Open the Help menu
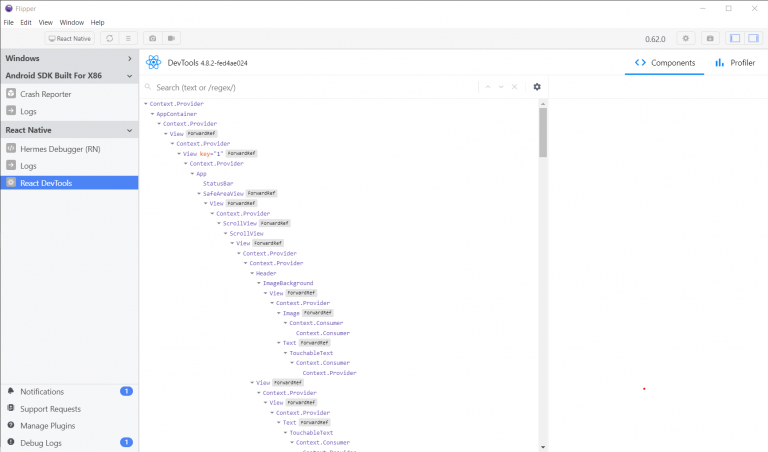The height and width of the screenshot is (452, 768). tap(97, 23)
